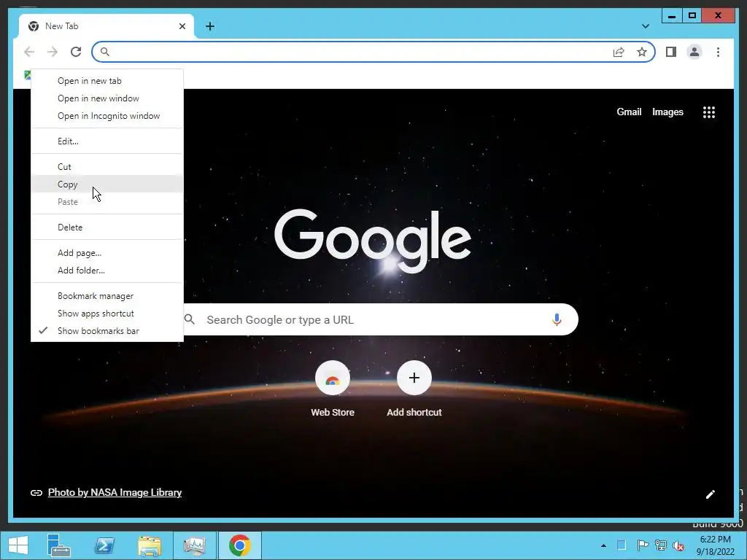Choose Add folder... option
The width and height of the screenshot is (747, 560).
(x=107, y=271)
